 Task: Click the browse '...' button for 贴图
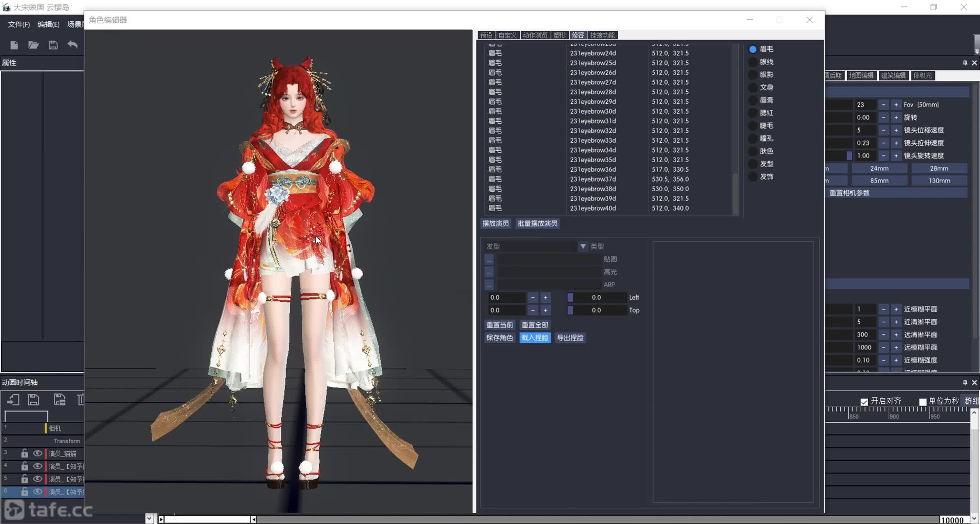[x=489, y=259]
